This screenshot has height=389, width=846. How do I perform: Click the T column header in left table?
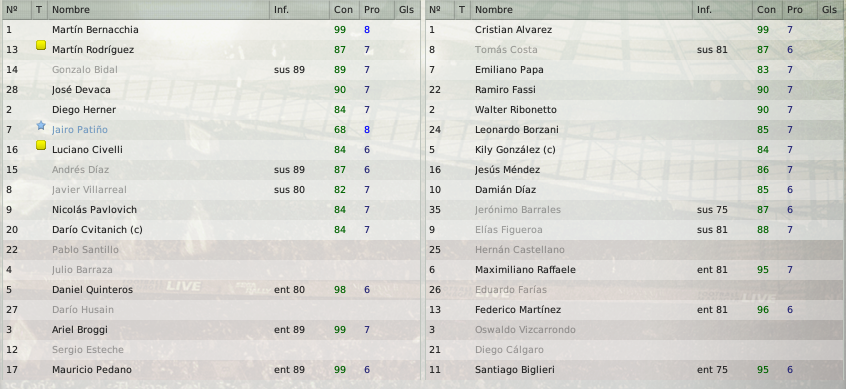(39, 10)
